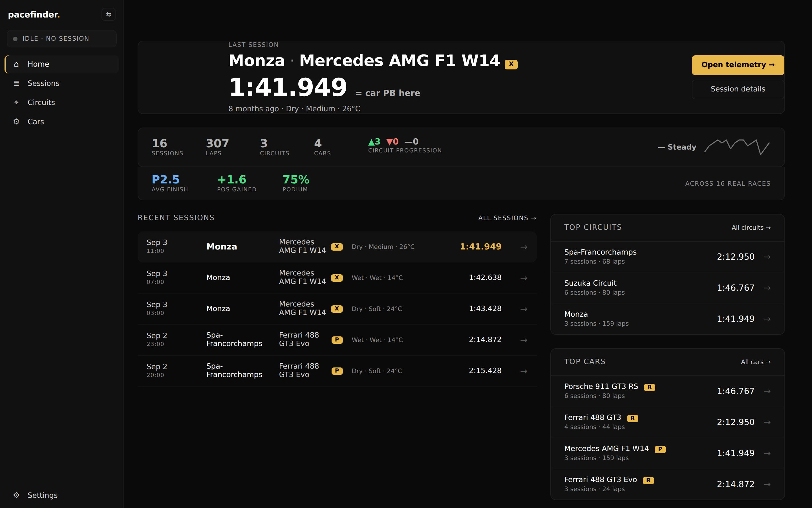
Task: Click the 1:43.428 lap time
Action: 485,308
